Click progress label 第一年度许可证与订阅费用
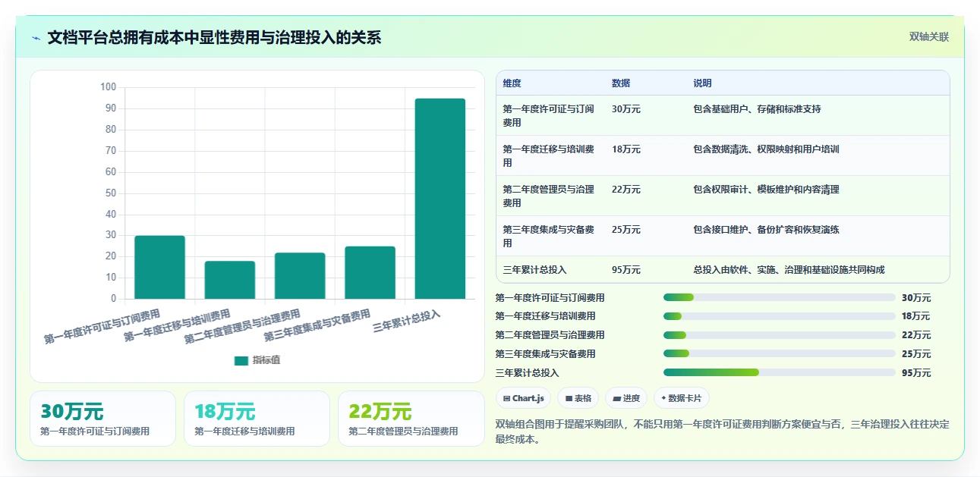The height and width of the screenshot is (477, 980). [x=550, y=298]
